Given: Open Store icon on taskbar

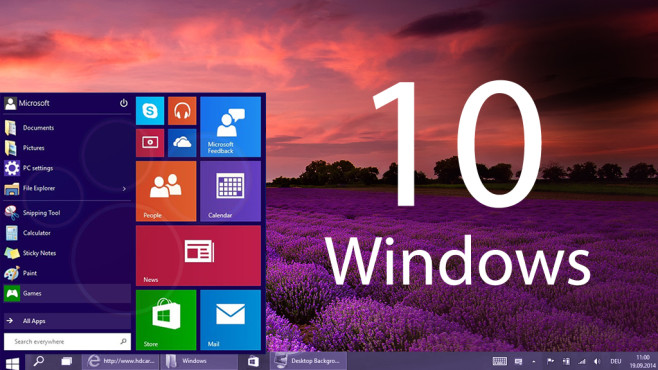Looking at the screenshot, I should pyautogui.click(x=253, y=361).
